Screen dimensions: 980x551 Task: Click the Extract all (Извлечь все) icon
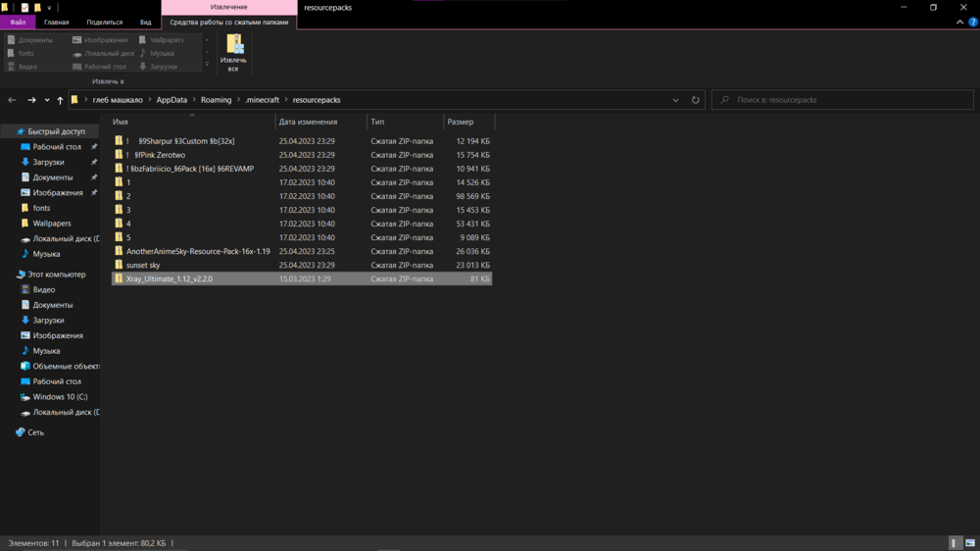(x=233, y=53)
